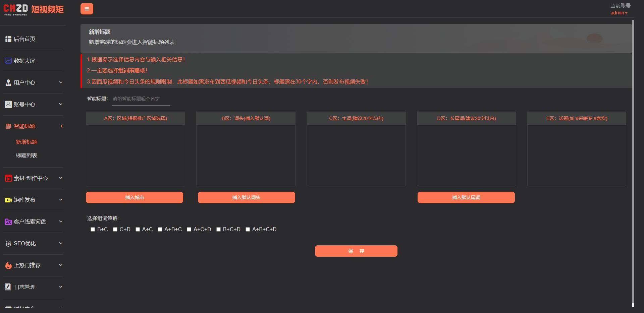Open 标题列表 in the sidebar submenu
The width and height of the screenshot is (644, 313).
(x=26, y=155)
